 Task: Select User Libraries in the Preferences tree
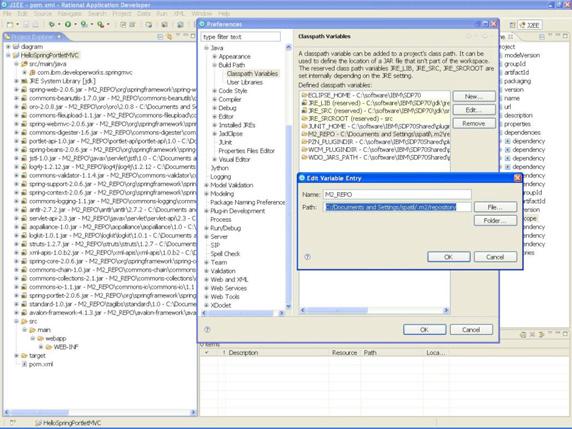tap(244, 82)
